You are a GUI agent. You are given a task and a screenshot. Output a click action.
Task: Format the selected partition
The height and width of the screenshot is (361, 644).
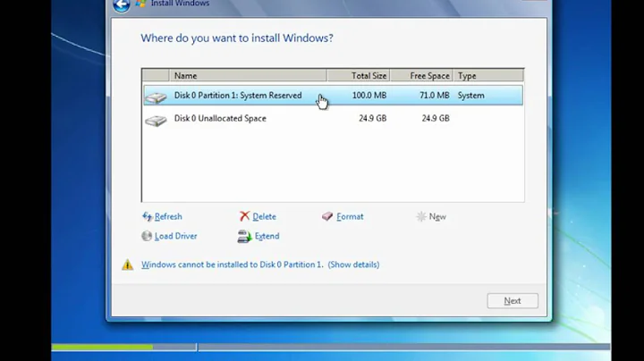tap(350, 216)
